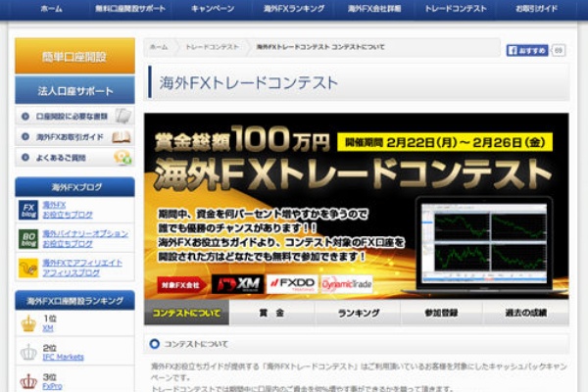Image resolution: width=588 pixels, height=392 pixels.
Task: Open ホーム in the top navigation
Action: coord(51,9)
